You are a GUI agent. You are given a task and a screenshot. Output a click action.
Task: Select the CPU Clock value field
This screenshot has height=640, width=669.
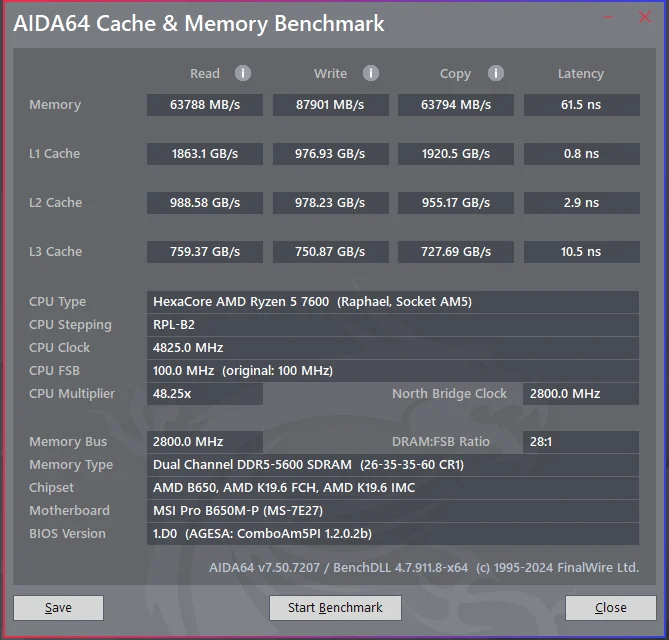coord(392,348)
